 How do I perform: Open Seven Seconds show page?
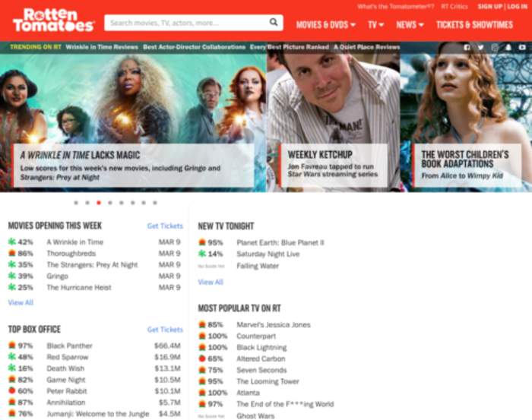261,370
